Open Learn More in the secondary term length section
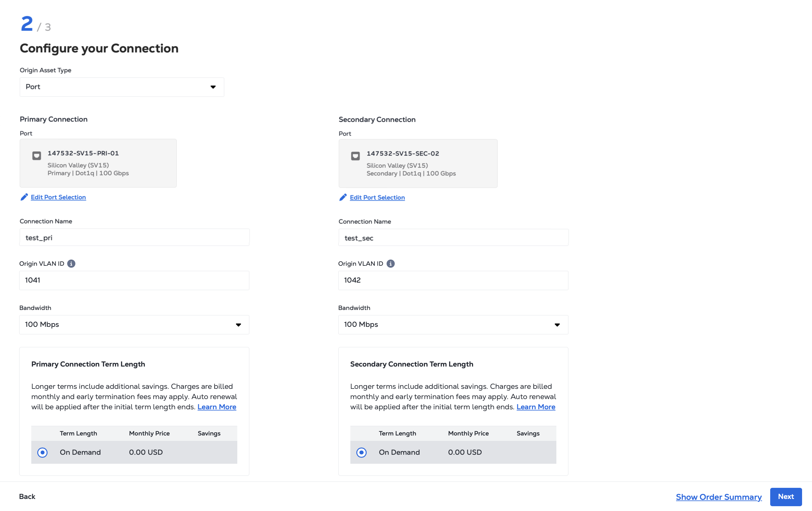This screenshot has width=812, height=511. (x=536, y=407)
